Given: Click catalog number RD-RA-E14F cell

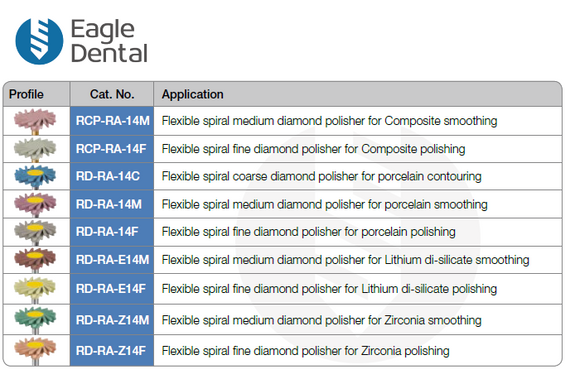Looking at the screenshot, I should [112, 289].
